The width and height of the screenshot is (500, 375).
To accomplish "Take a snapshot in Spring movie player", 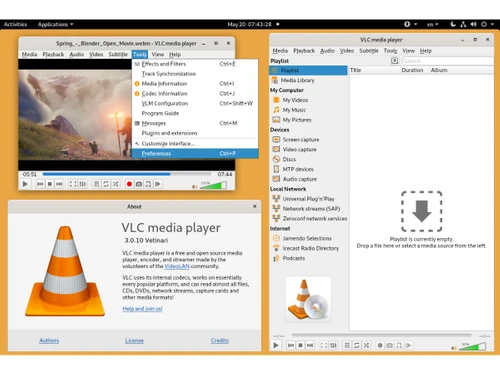I will click(x=139, y=184).
